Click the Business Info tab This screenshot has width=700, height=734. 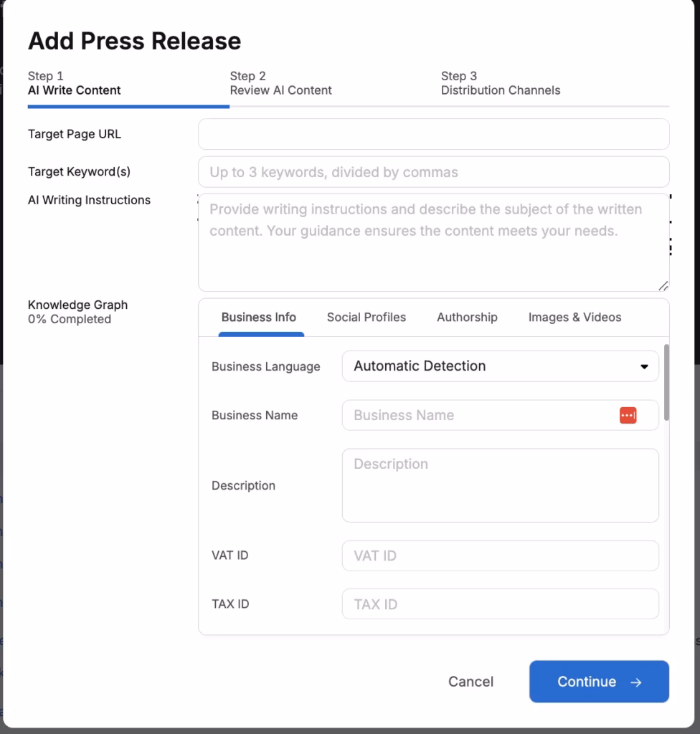pos(259,317)
